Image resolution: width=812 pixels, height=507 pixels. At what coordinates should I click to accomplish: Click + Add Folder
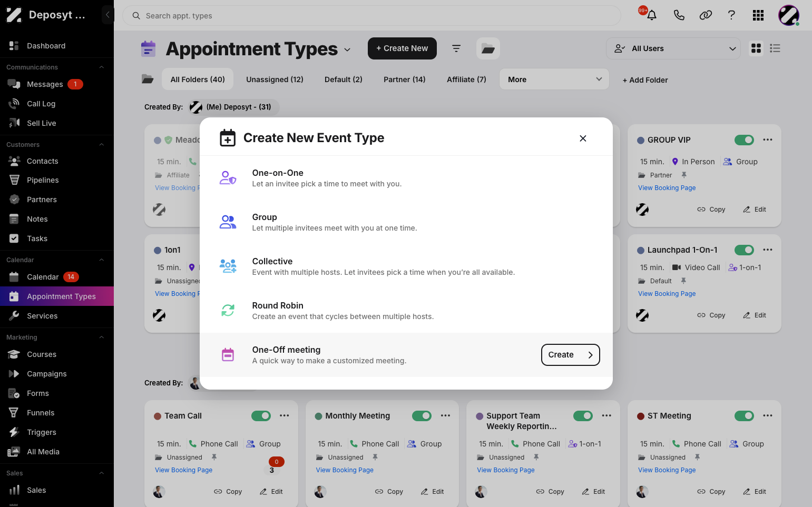pyautogui.click(x=645, y=80)
